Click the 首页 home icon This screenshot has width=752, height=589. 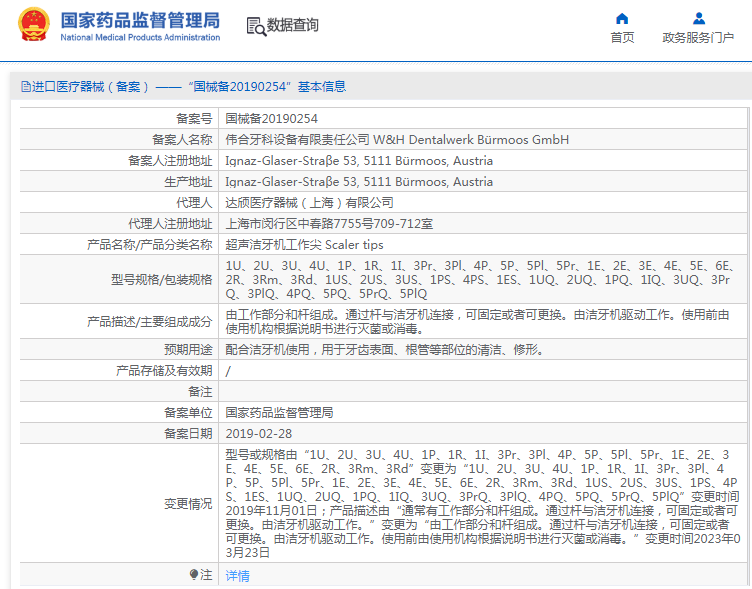point(622,19)
